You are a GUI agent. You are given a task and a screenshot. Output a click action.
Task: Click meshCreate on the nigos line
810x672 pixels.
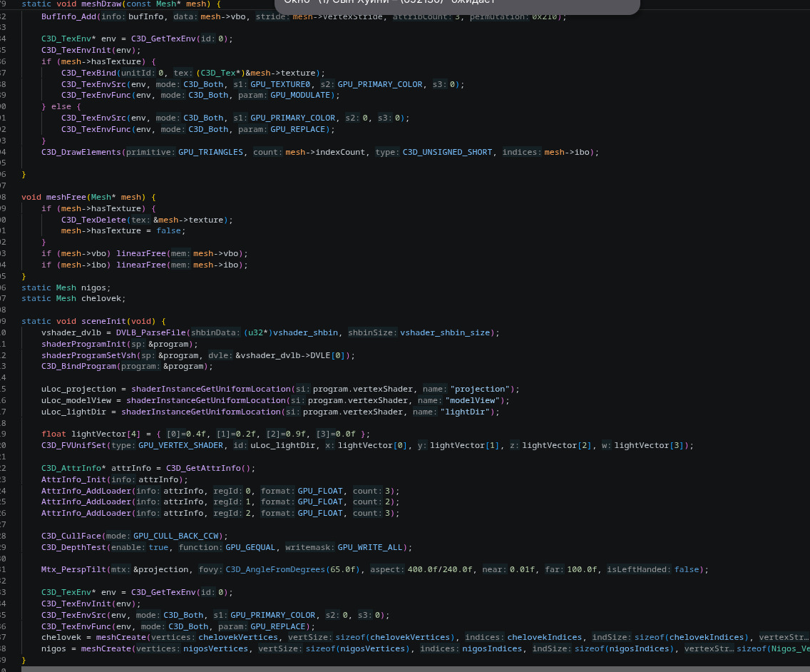pos(106,648)
